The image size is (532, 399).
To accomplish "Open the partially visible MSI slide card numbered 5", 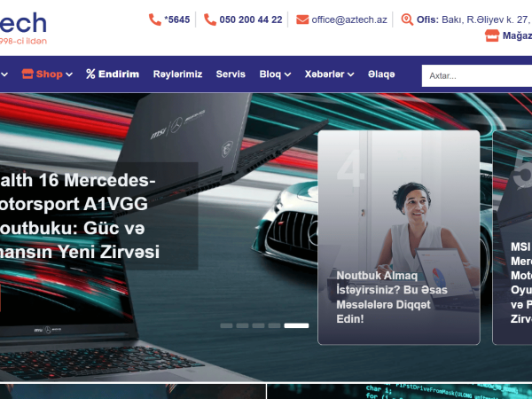I will [512, 238].
